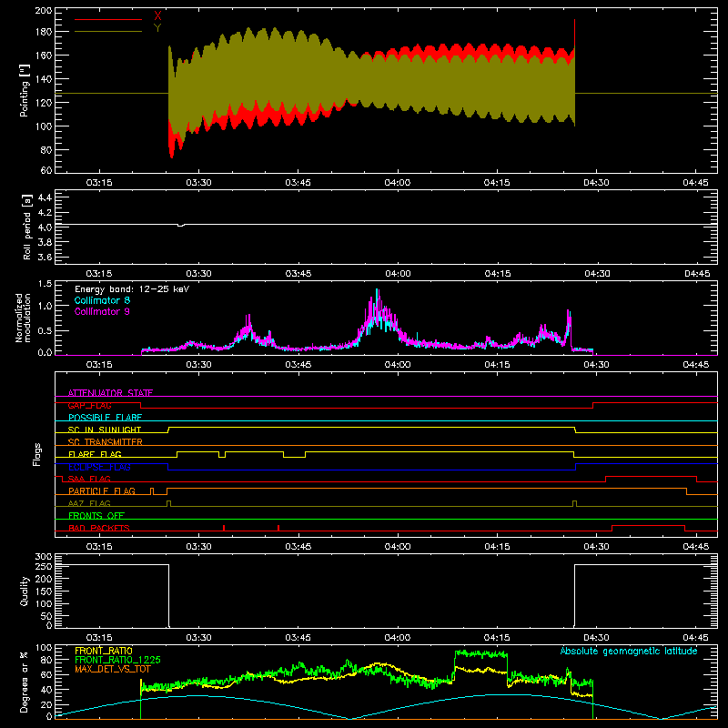Click 03:15 time label under Flags plot
Screen dimensions: 728x728
pos(99,547)
